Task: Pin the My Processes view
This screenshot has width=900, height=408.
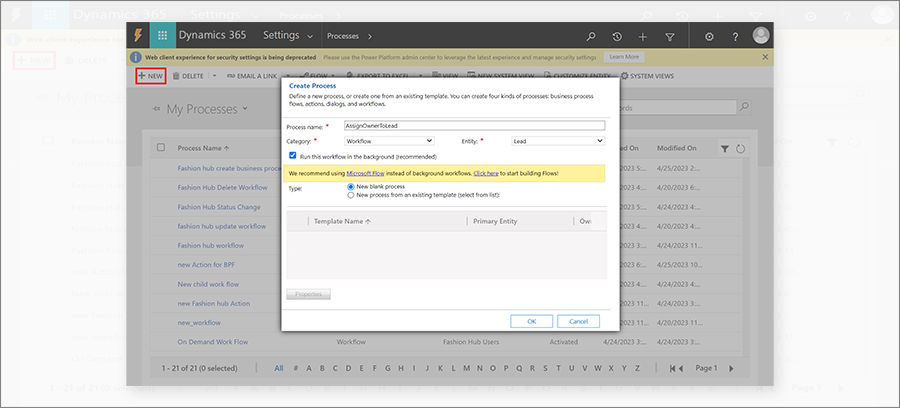Action: click(156, 109)
